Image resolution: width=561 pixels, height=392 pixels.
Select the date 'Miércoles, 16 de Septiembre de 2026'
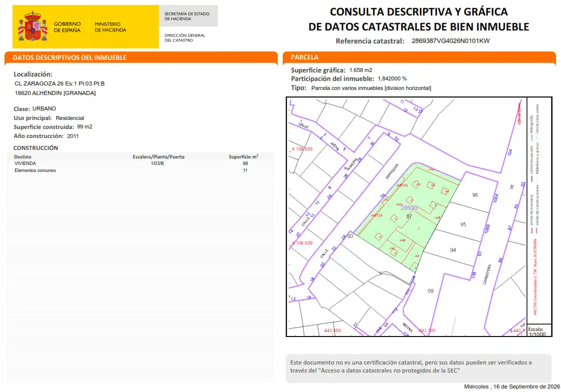click(512, 386)
